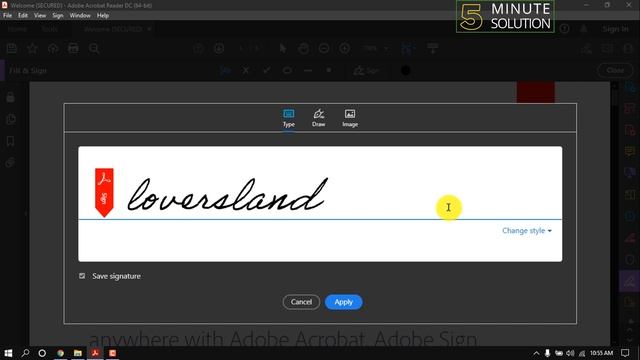Screen dimensions: 640x360
Task: Click the Sign In link
Action: [x=616, y=29]
